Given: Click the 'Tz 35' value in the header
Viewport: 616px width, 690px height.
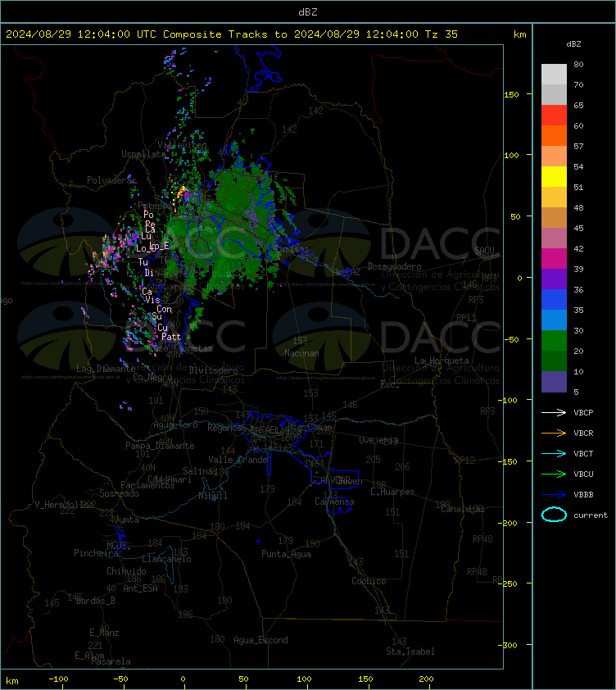Looking at the screenshot, I should pyautogui.click(x=442, y=34).
